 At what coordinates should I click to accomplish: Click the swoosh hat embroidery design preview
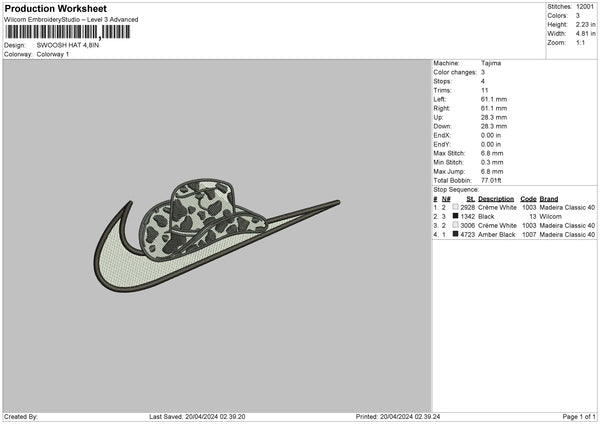[x=217, y=235]
